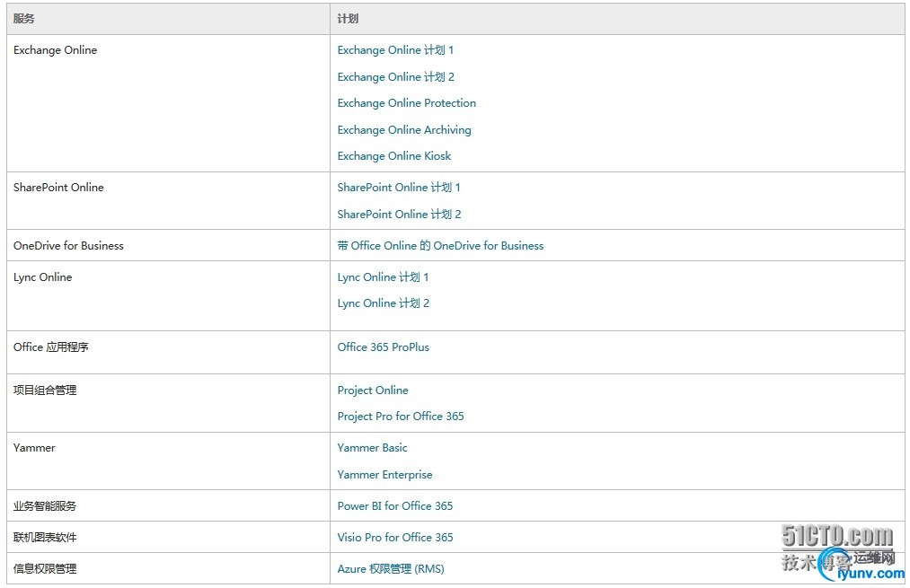Select the Exchange Online Kiosk link

point(393,156)
